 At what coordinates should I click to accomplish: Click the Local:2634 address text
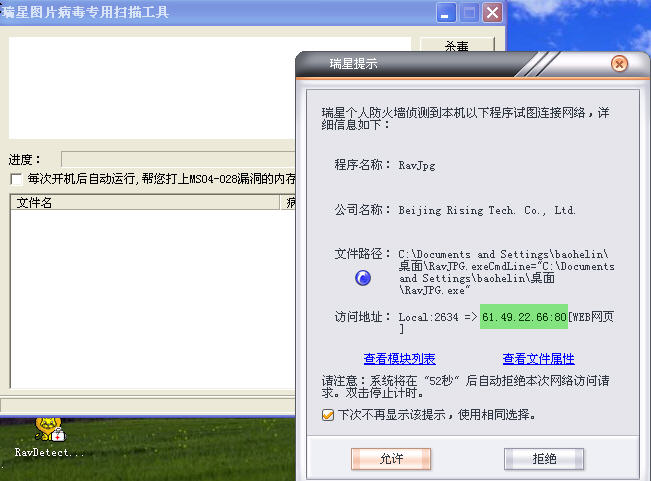(428, 317)
